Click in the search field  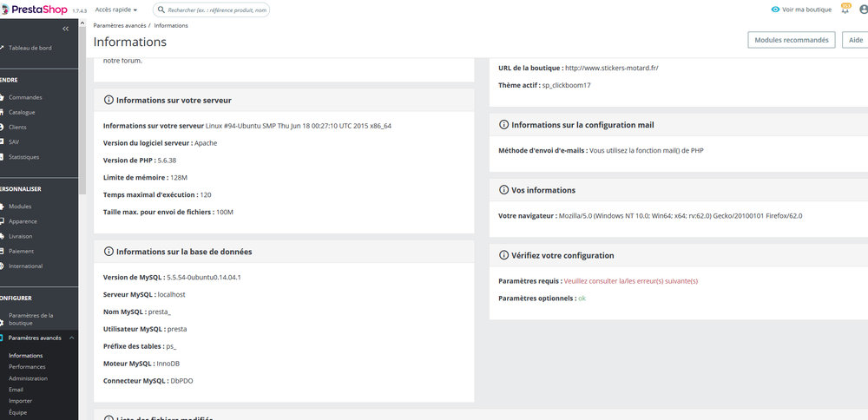(217, 10)
